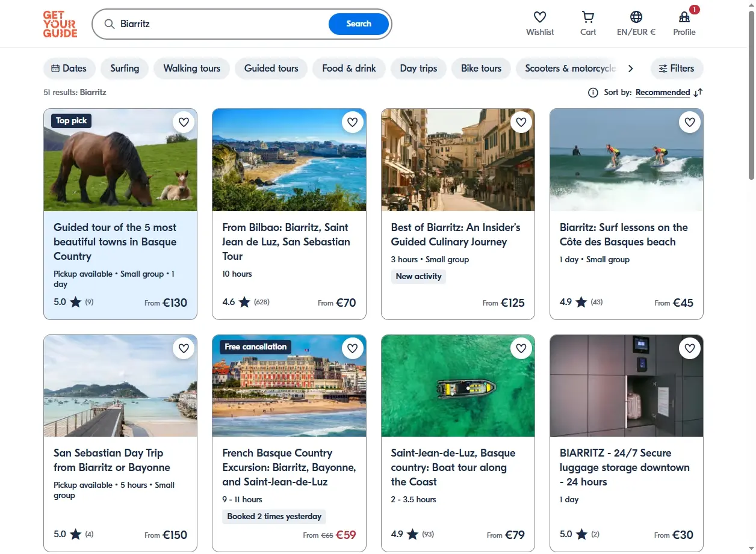Wishlist the luggage storage card
Image resolution: width=756 pixels, height=554 pixels.
point(690,348)
